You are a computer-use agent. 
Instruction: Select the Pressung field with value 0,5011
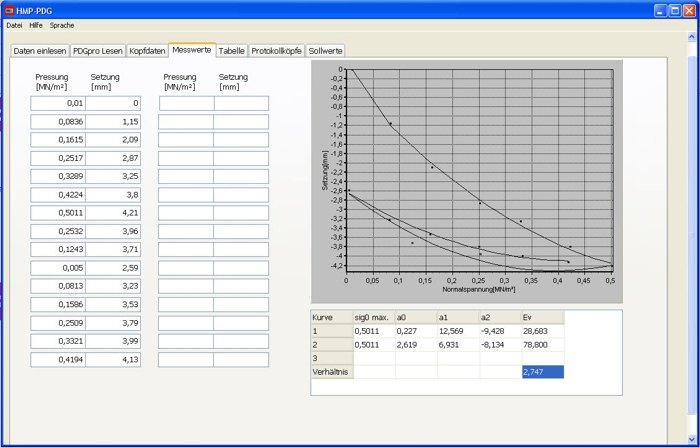tap(58, 212)
